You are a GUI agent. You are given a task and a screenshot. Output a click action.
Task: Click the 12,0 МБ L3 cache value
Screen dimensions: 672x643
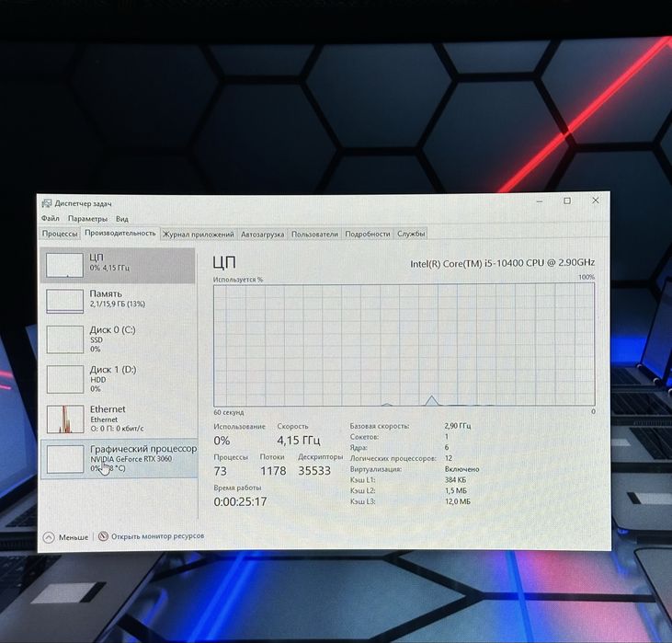pyautogui.click(x=457, y=501)
